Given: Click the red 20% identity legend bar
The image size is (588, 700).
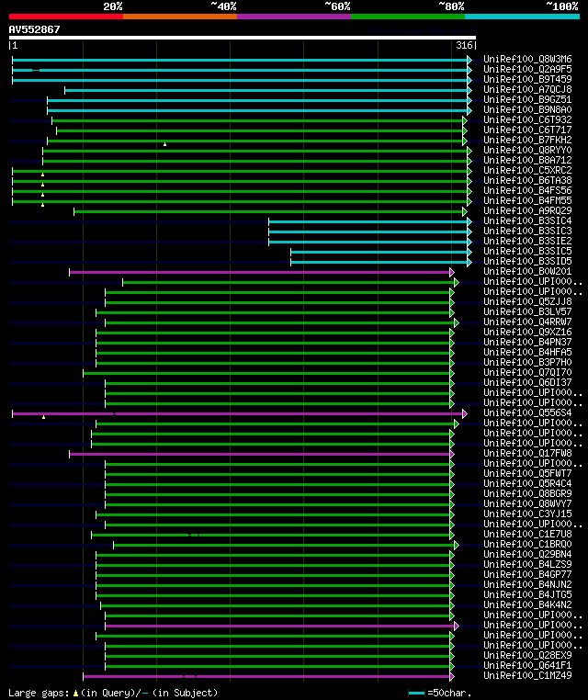Looking at the screenshot, I should pyautogui.click(x=66, y=17).
